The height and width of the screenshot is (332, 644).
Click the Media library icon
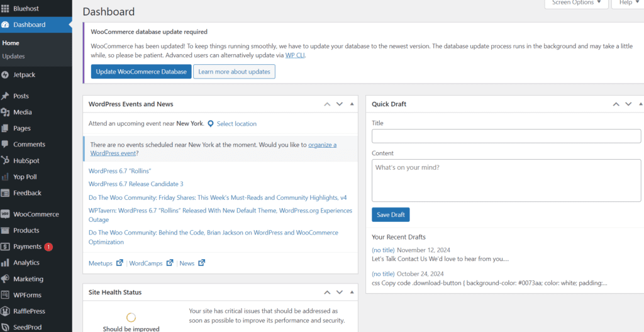[x=5, y=112]
